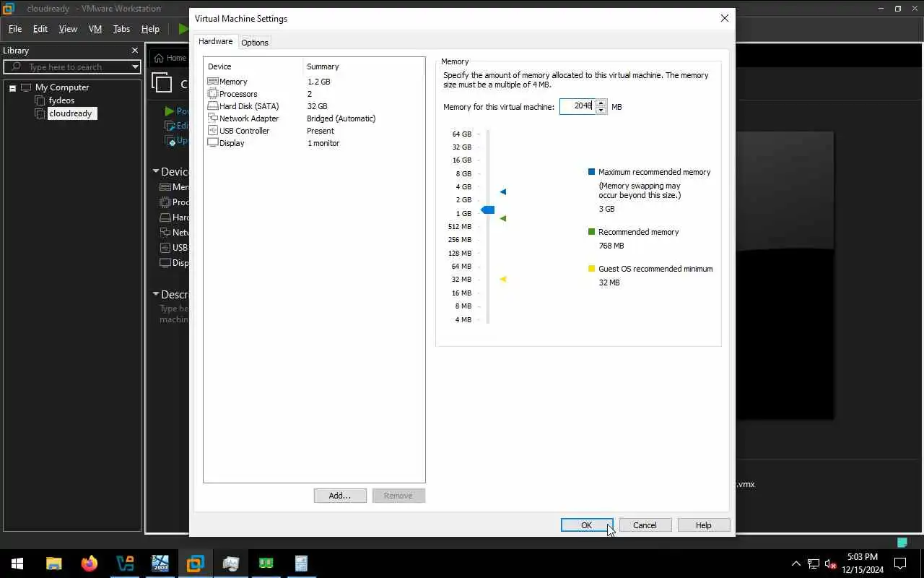
Task: Click Hard Disk icon under Devices in main window
Action: [x=165, y=217]
